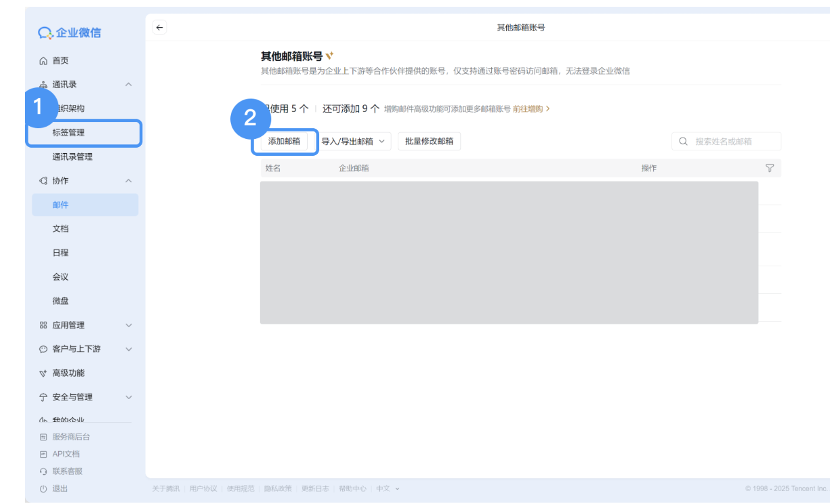Open the 中文 language selector
Viewport: 830px width, 504px height.
pyautogui.click(x=383, y=488)
